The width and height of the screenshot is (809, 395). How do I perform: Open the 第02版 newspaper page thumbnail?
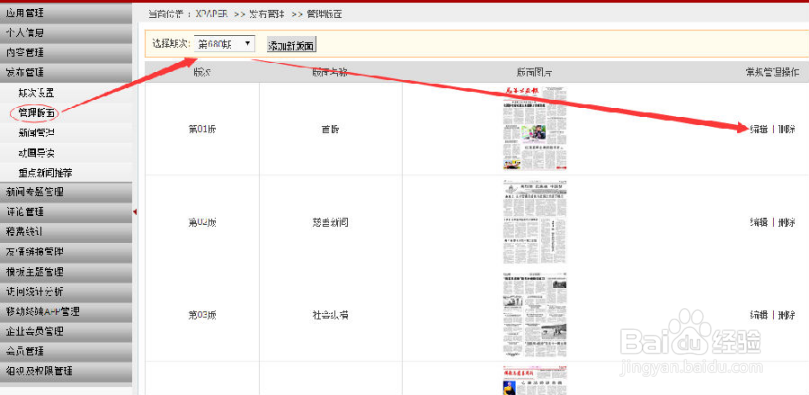[535, 222]
